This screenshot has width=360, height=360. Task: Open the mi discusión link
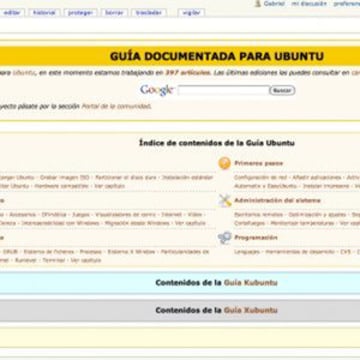click(x=309, y=3)
